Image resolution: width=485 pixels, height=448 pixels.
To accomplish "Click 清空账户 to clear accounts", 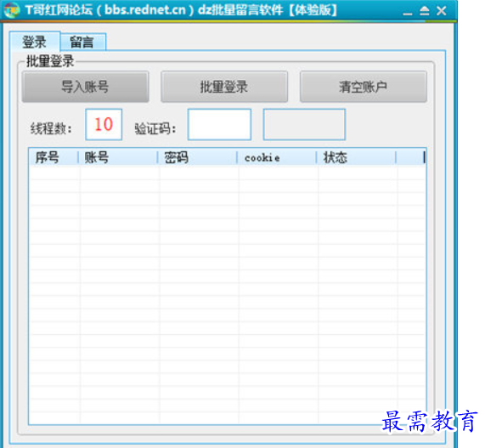I will 364,87.
